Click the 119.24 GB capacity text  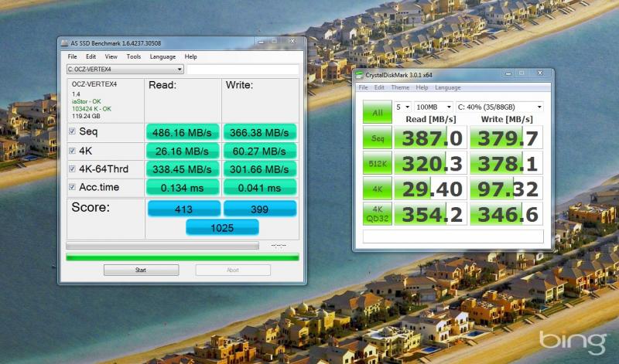pyautogui.click(x=86, y=117)
